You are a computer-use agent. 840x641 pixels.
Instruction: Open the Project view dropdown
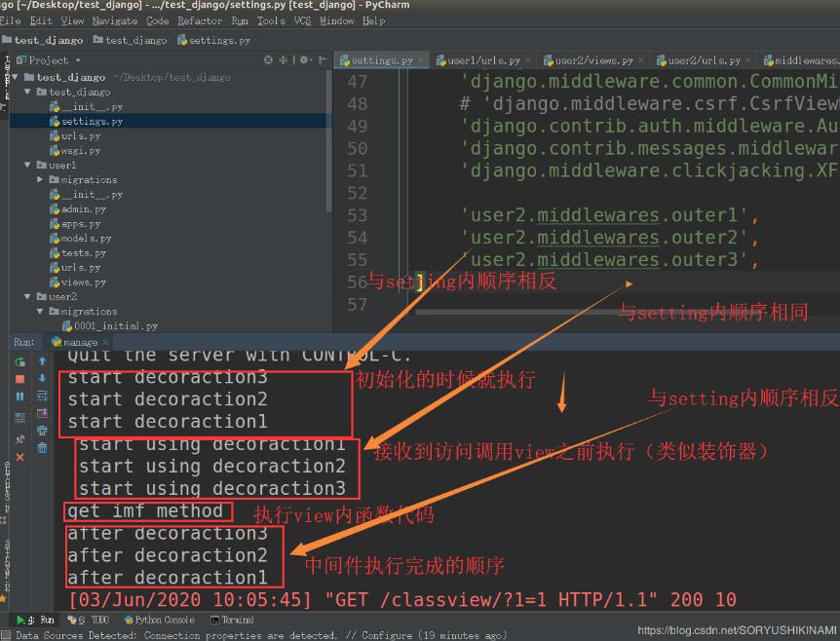tap(48, 60)
